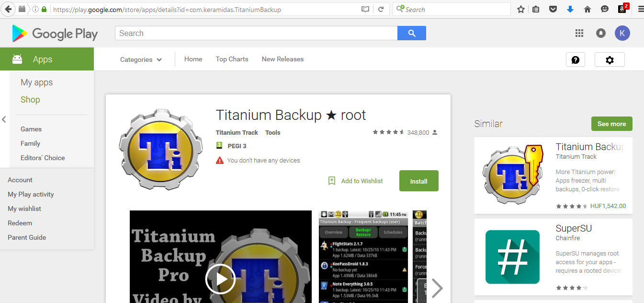Open settings gear button

610,59
